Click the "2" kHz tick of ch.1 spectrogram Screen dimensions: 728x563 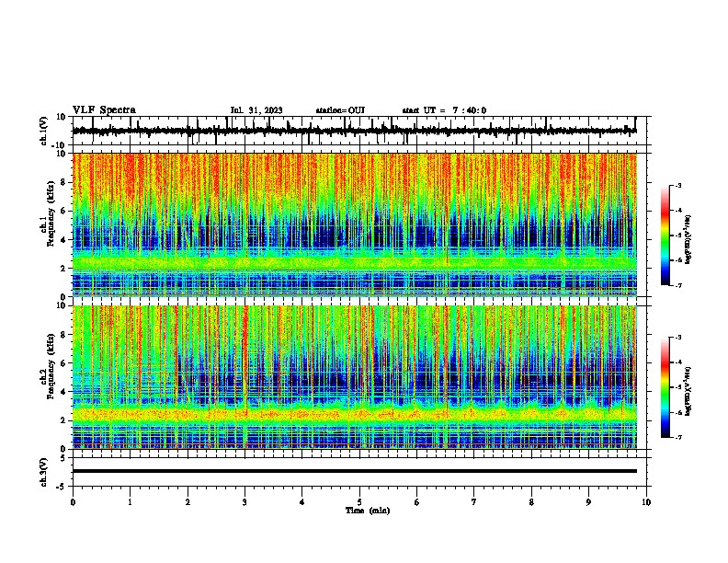tap(64, 269)
